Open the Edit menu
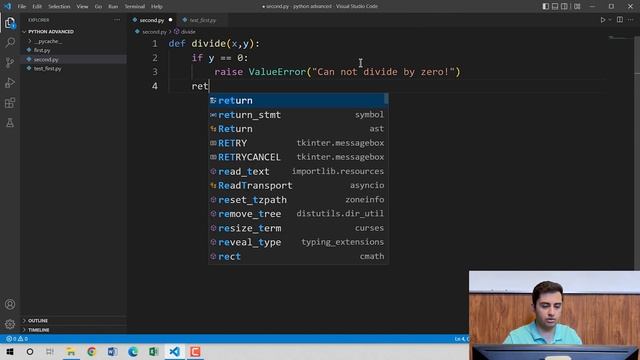The height and width of the screenshot is (360, 640). pyautogui.click(x=37, y=7)
